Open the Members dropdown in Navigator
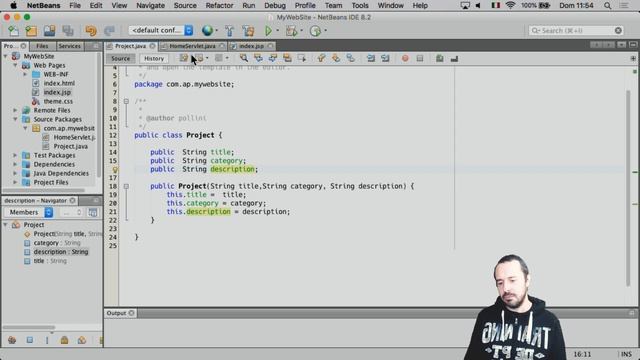 click(x=29, y=212)
